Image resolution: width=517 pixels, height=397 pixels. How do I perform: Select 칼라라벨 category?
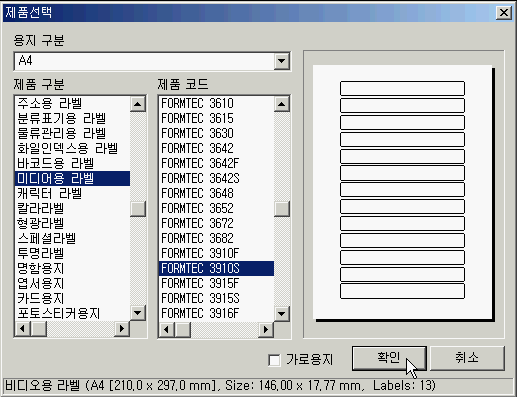[72, 208]
